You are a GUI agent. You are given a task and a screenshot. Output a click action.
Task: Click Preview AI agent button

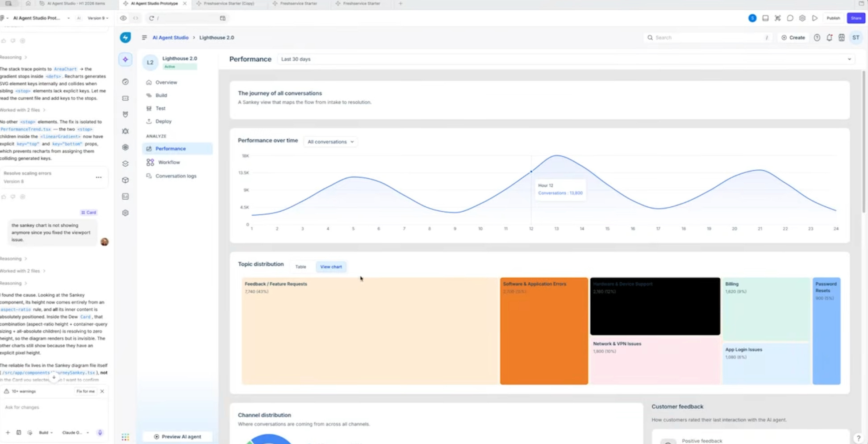click(x=177, y=436)
